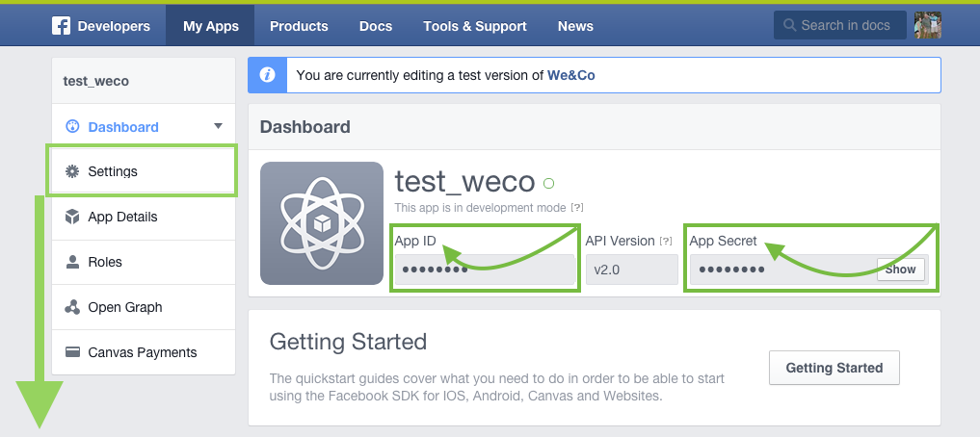Go to the Docs menu
The width and height of the screenshot is (980, 437).
point(376,26)
